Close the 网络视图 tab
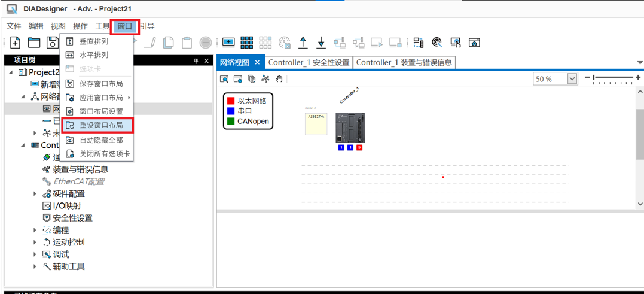The width and height of the screenshot is (644, 294). point(257,62)
